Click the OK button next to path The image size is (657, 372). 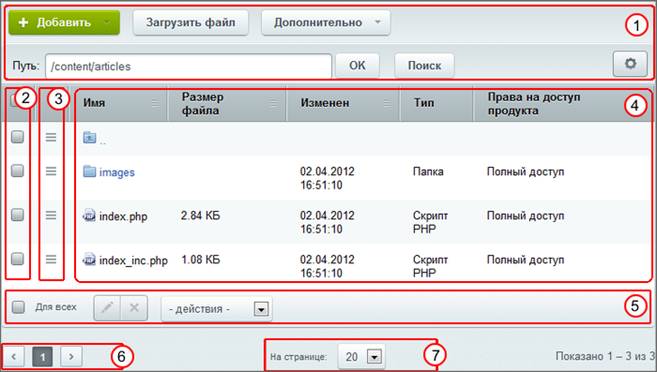[x=357, y=65]
